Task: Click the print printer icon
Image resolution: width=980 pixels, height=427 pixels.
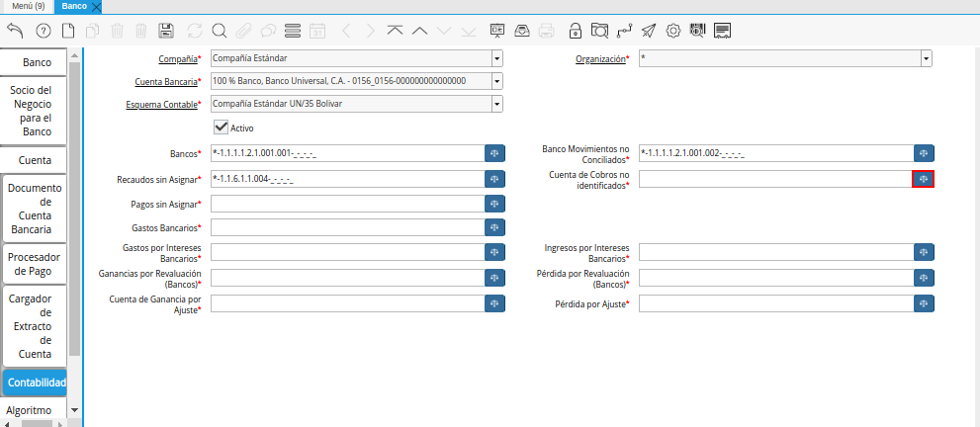Action: tap(546, 30)
